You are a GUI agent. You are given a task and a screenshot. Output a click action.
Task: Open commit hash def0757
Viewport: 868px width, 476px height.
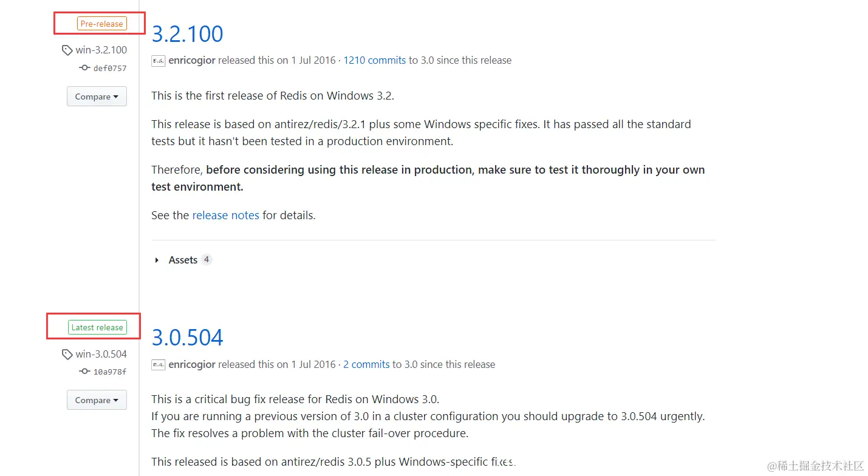110,69
